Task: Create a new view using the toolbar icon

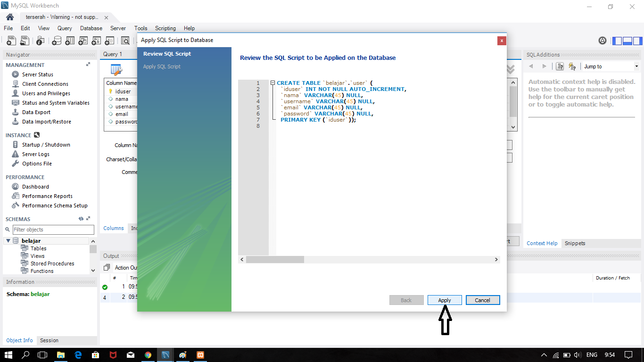Action: [x=83, y=41]
